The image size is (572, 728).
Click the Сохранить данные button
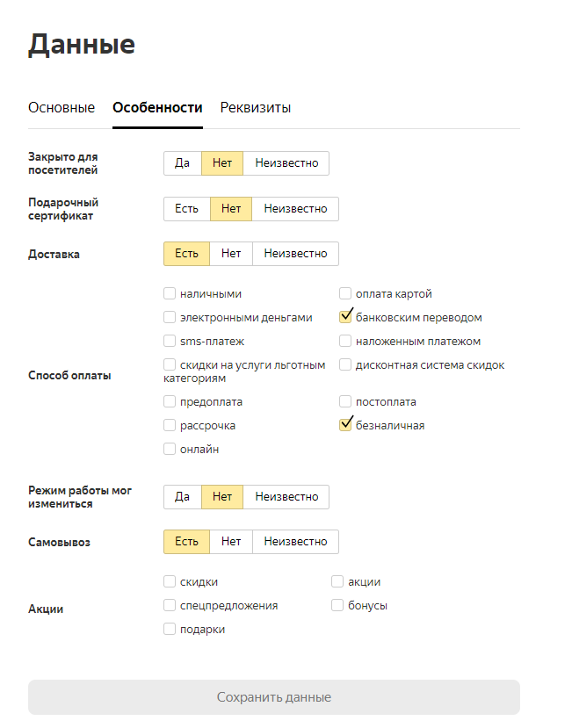tap(274, 697)
